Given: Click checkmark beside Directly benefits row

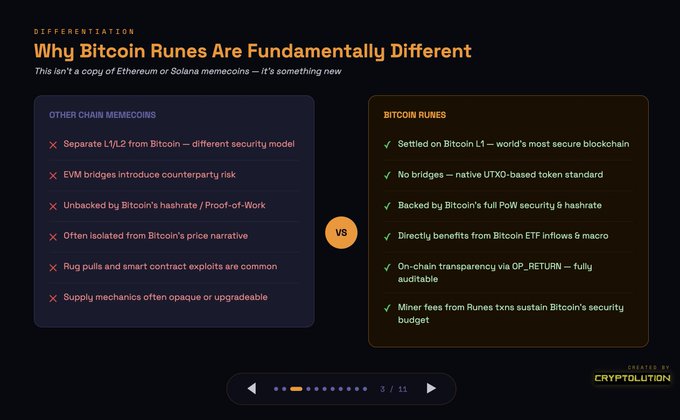Looking at the screenshot, I should point(387,236).
